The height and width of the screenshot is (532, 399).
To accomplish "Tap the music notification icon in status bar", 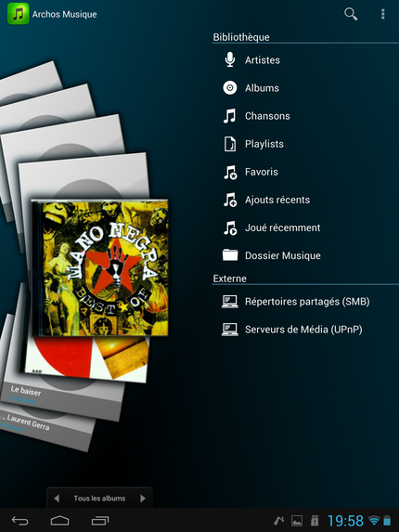I will point(278,521).
